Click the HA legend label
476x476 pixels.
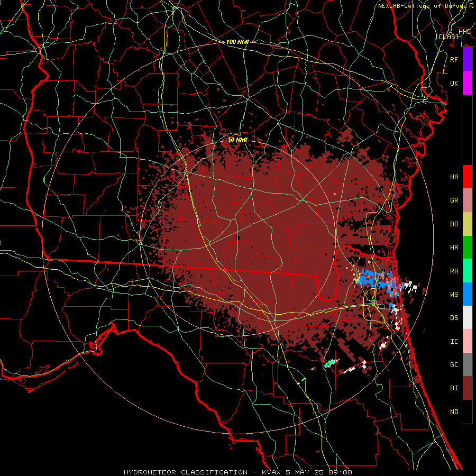pos(454,177)
